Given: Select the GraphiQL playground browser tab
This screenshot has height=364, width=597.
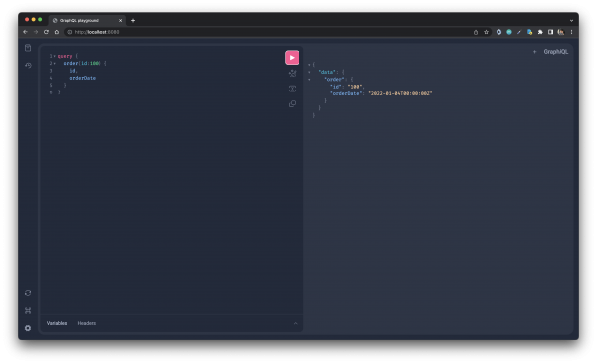Looking at the screenshot, I should 88,20.
